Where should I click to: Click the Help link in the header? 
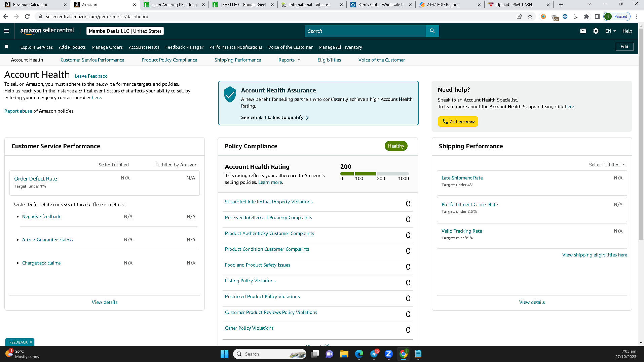(x=627, y=31)
